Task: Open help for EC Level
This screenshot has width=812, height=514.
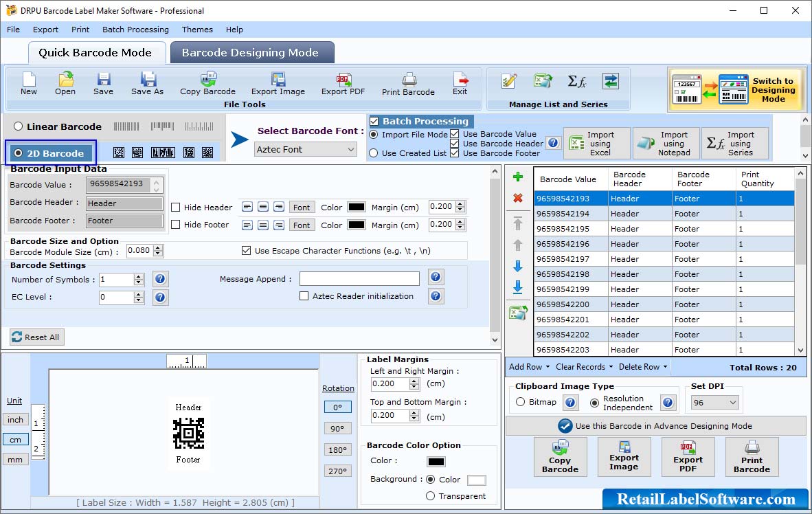Action: click(x=160, y=298)
